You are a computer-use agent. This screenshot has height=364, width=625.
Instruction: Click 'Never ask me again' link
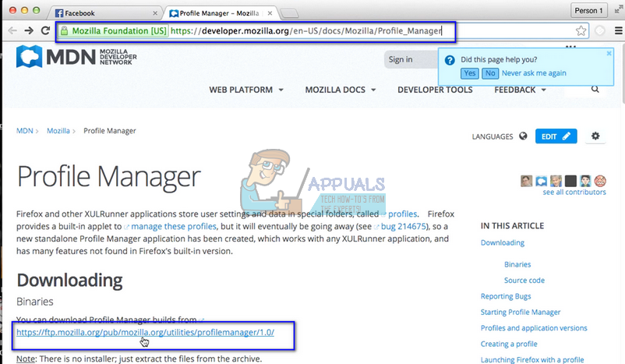[x=534, y=73]
